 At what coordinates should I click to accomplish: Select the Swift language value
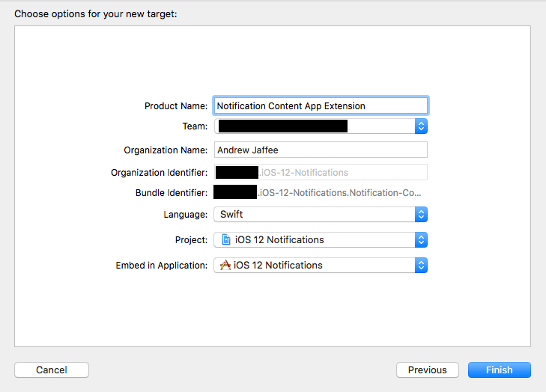[232, 215]
